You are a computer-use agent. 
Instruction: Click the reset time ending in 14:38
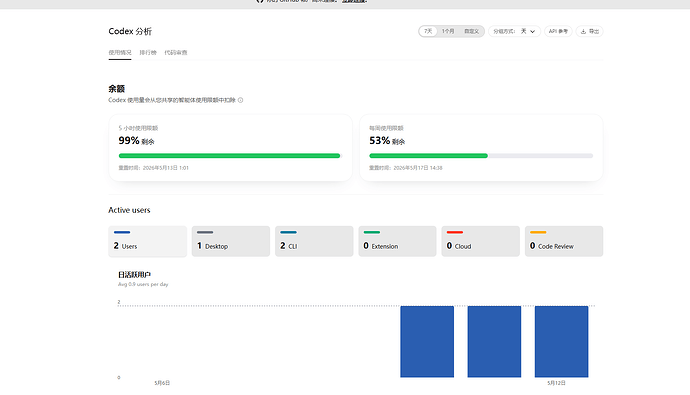coord(406,168)
